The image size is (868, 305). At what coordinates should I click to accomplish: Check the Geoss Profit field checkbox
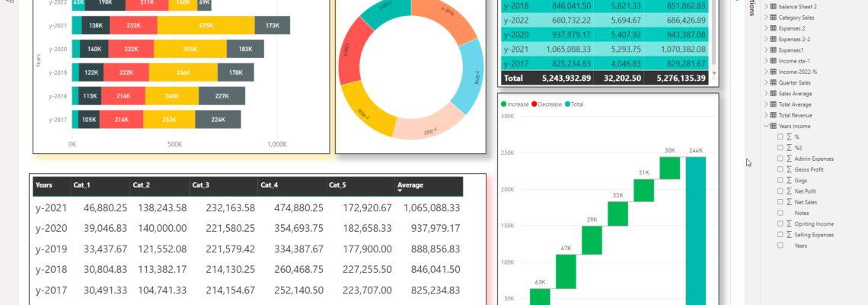(x=780, y=170)
